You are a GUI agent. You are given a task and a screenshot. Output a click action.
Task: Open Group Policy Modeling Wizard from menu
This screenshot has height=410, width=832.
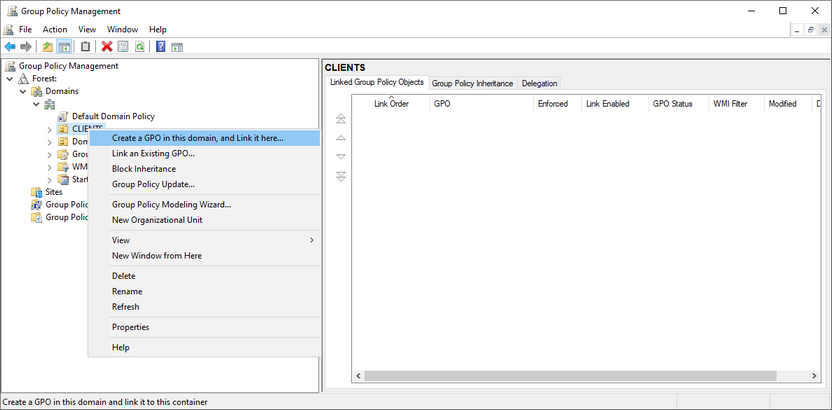point(204,205)
